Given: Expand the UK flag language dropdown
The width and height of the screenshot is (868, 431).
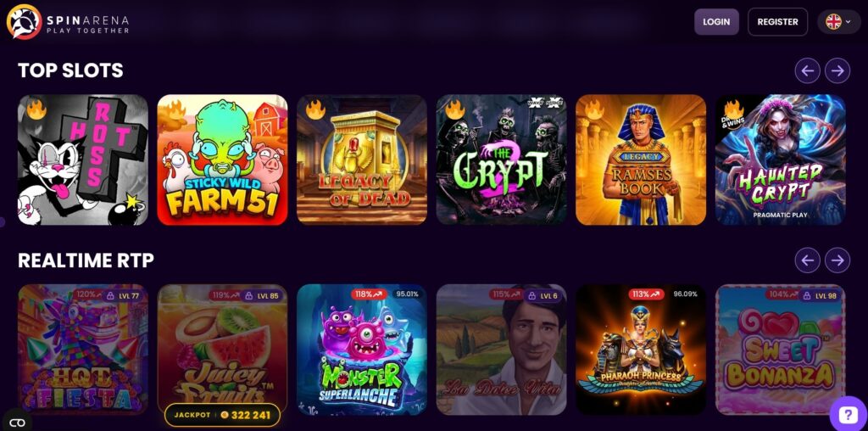Looking at the screenshot, I should tap(838, 21).
